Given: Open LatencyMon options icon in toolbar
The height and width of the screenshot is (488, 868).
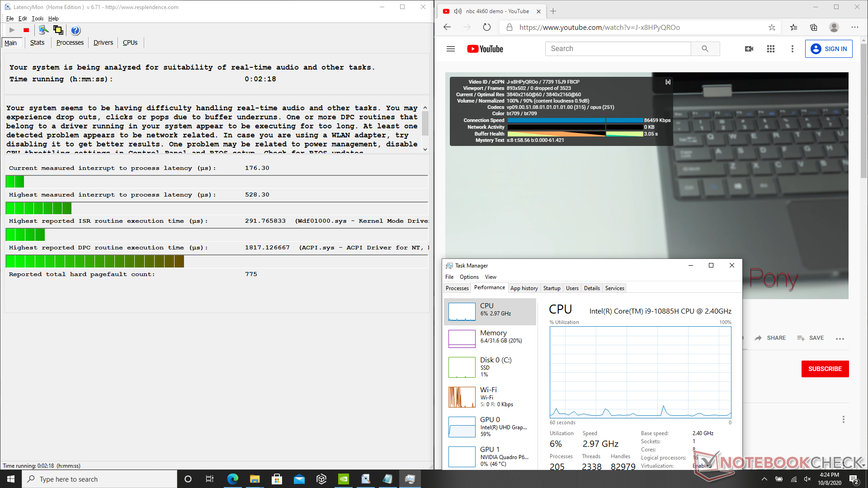Looking at the screenshot, I should coord(43,30).
